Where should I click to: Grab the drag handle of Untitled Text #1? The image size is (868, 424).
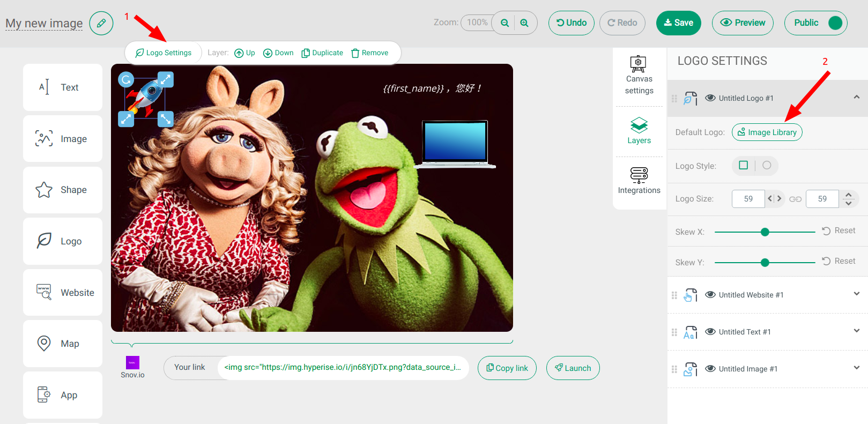(674, 332)
